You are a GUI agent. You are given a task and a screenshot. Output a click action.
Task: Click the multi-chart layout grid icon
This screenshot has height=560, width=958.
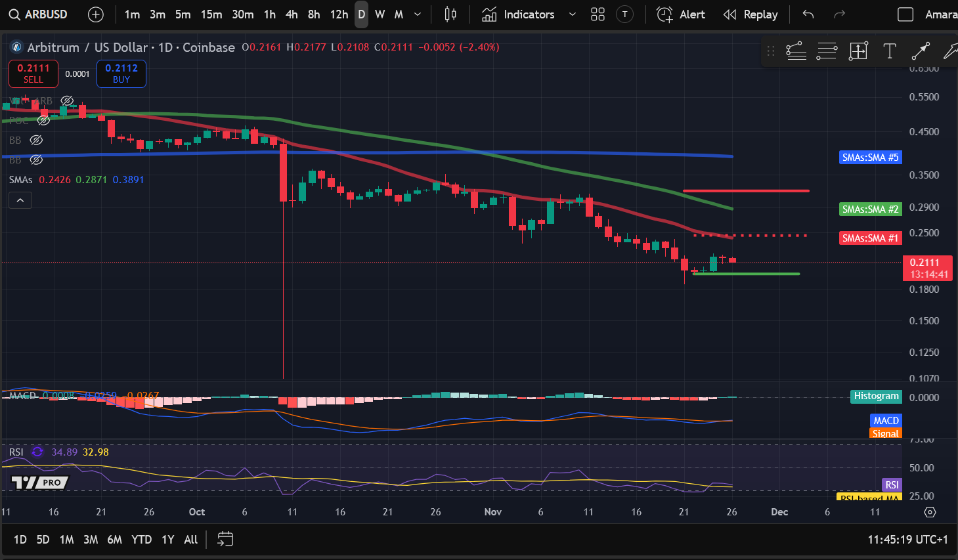[x=598, y=14]
